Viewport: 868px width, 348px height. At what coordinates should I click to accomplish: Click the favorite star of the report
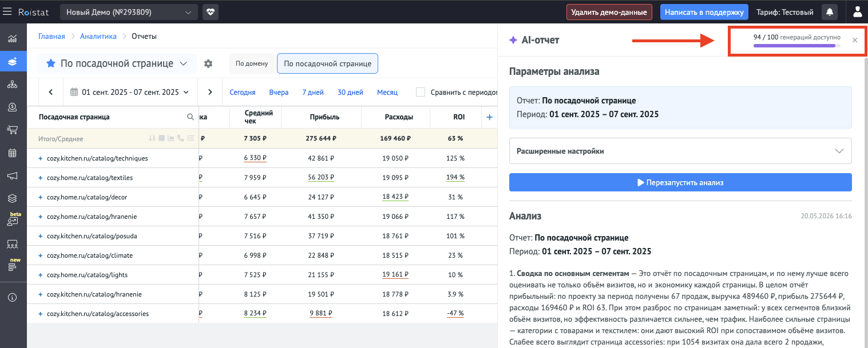pos(51,63)
